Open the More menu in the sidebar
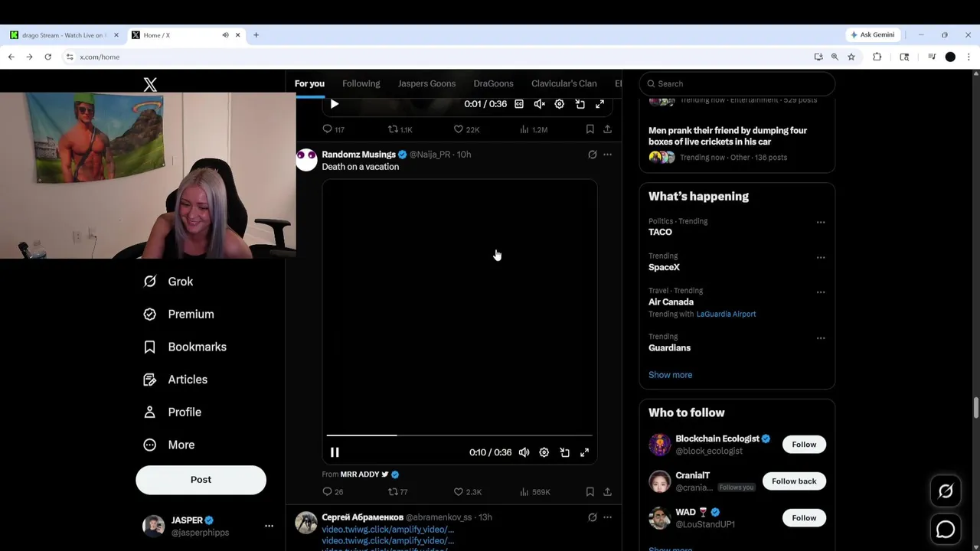Screen dimensions: 980x551 click(x=170, y=445)
